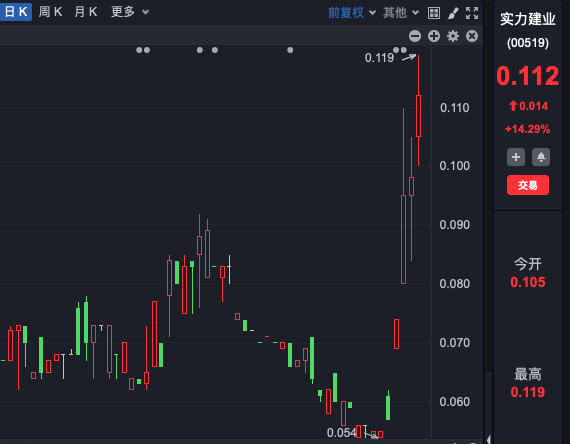The image size is (570, 444).
Task: Enter fullscreen chart mode
Action: tap(472, 13)
